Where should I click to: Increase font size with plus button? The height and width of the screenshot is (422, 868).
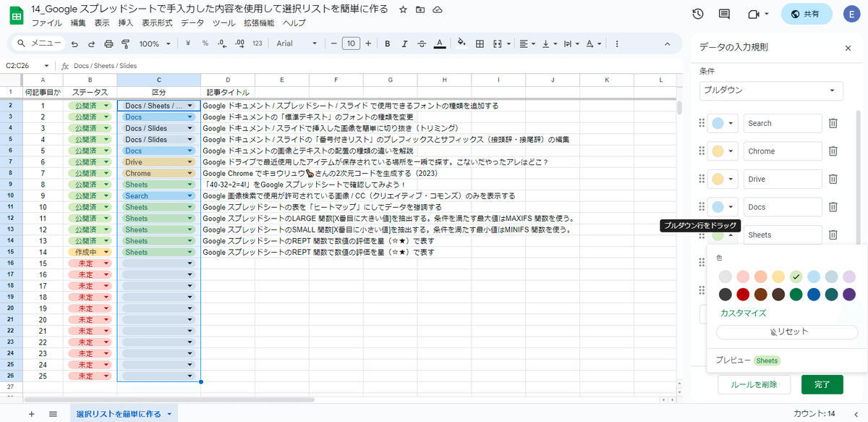coord(368,43)
